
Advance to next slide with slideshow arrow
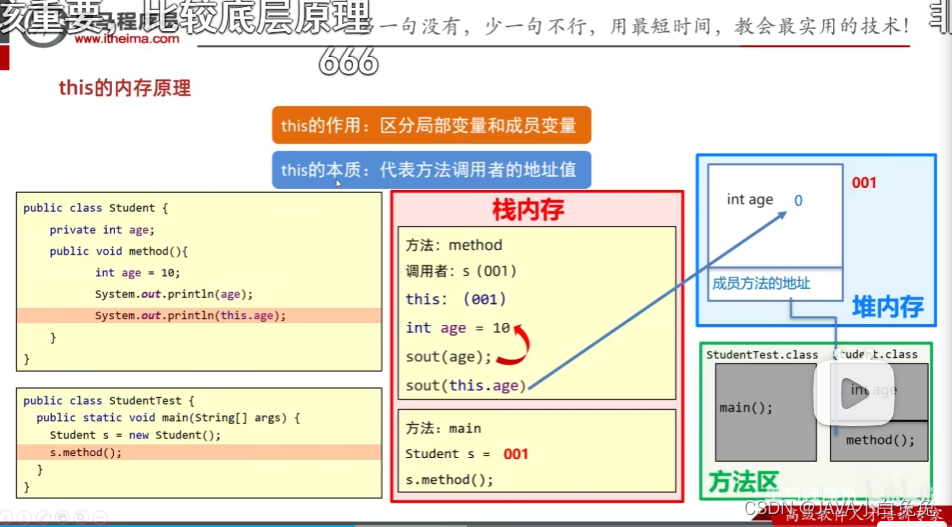click(23, 517)
